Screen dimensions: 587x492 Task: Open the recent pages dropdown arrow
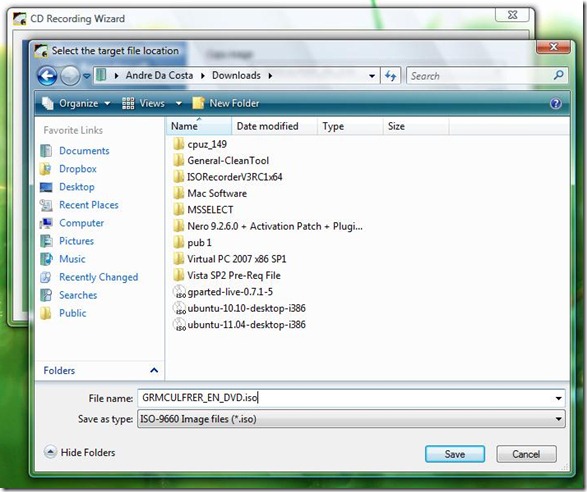86,76
